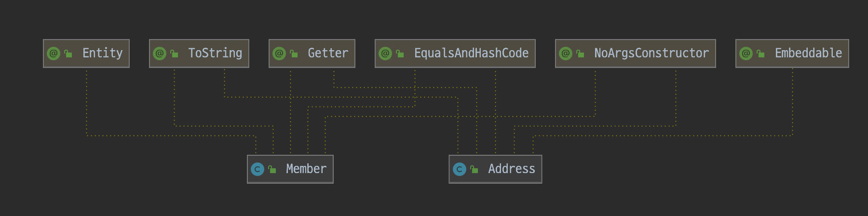Click the Getter annotation icon
This screenshot has height=216, width=868.
point(279,54)
